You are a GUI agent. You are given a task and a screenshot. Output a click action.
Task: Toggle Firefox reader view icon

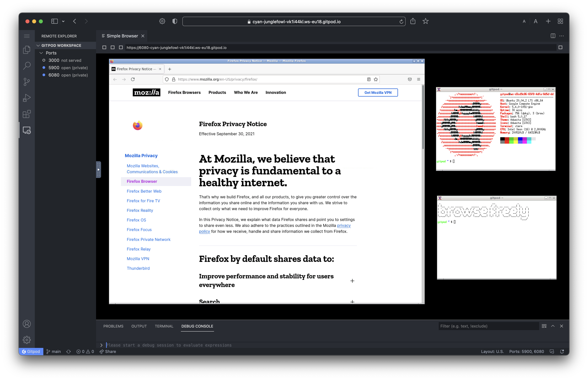point(369,79)
